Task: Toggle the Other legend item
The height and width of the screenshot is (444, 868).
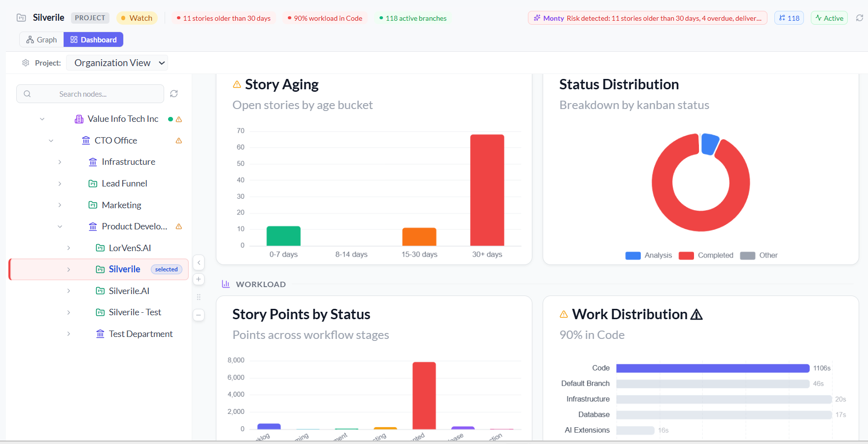Action: tap(759, 255)
